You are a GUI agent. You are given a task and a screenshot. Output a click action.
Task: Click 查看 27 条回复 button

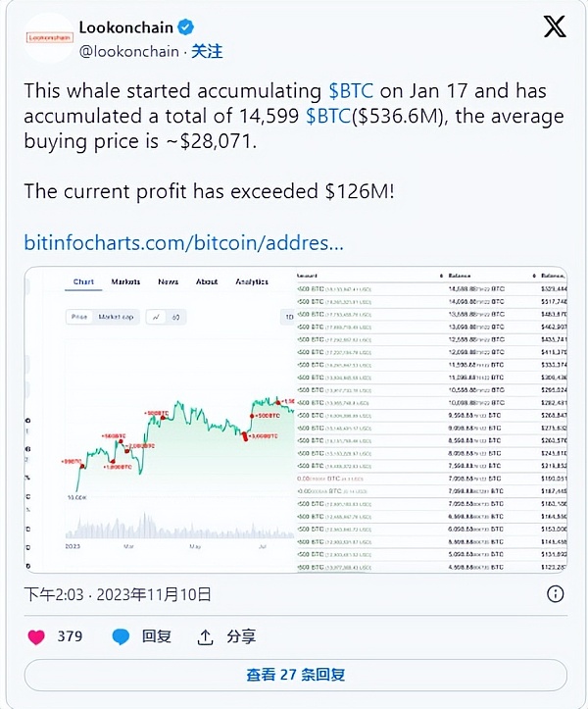tap(295, 675)
